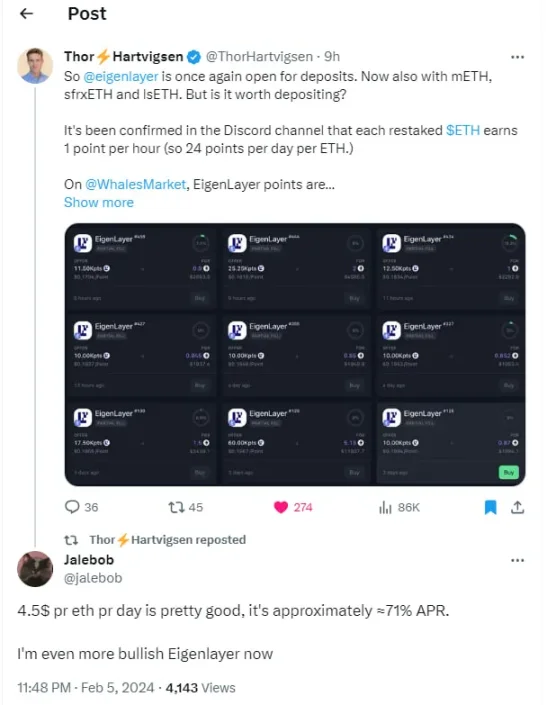Open Jalebob's cat profile avatar
This screenshot has width=556, height=705.
[x=35, y=569]
